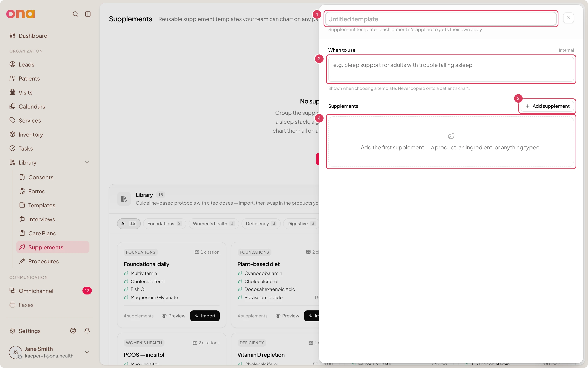The image size is (588, 368).
Task: Open the Leads page
Action: point(50,65)
